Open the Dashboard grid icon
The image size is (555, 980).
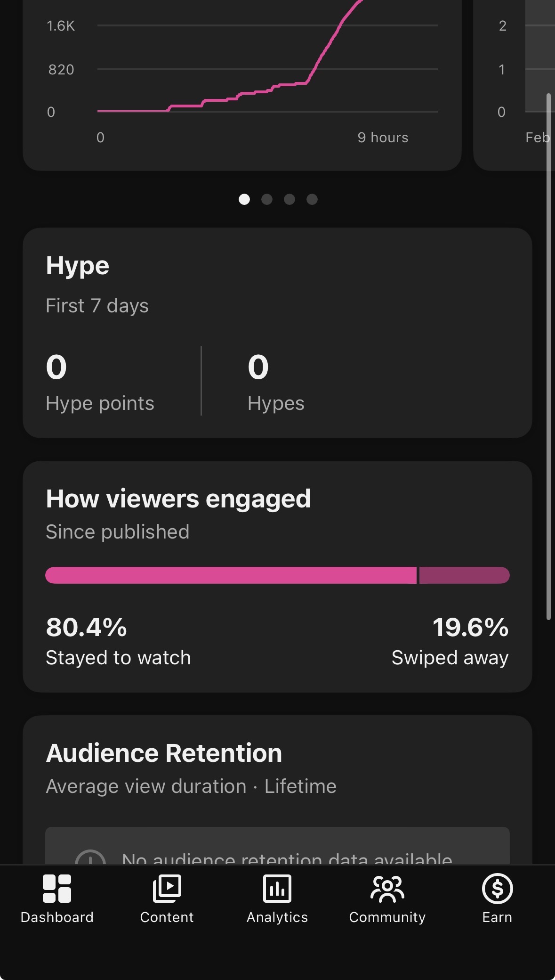click(x=57, y=889)
